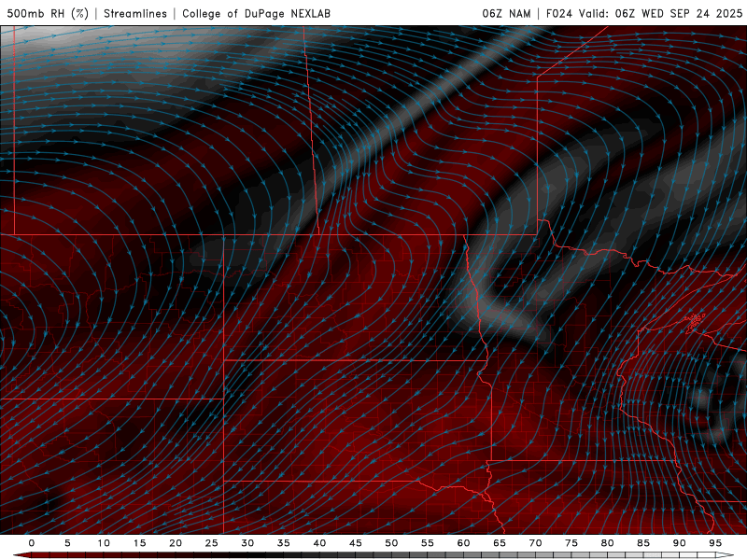This screenshot has height=560, width=747.
Task: Click "Valid: 06Z WED SEP 24 2025" text
Action: click(x=661, y=14)
